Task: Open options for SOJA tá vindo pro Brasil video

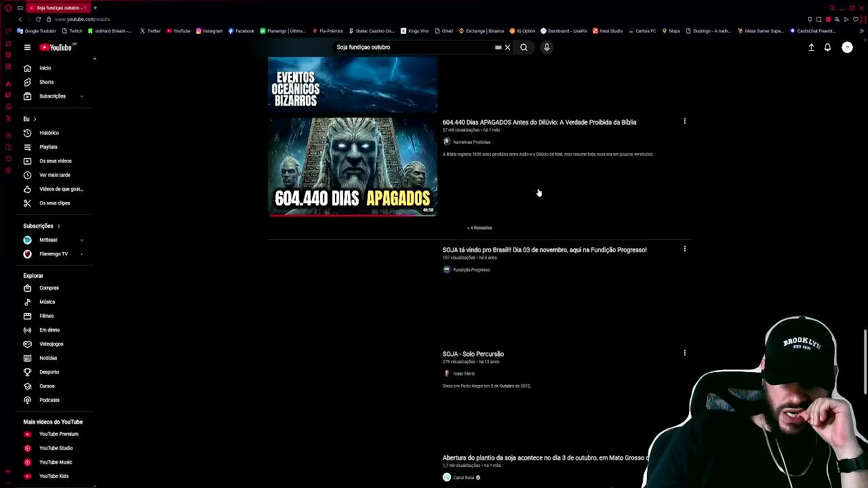Action: tap(684, 249)
